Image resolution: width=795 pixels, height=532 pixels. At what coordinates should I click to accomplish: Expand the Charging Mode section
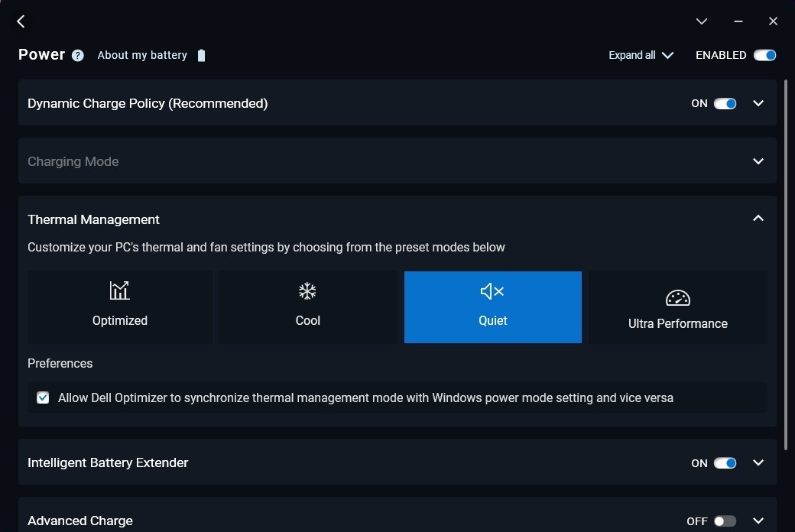(758, 161)
